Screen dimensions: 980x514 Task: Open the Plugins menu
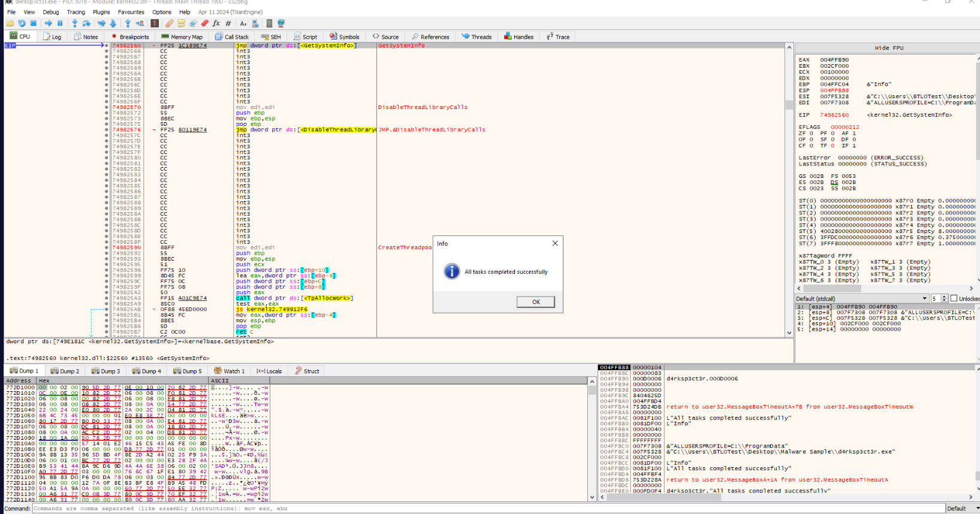[x=101, y=12]
